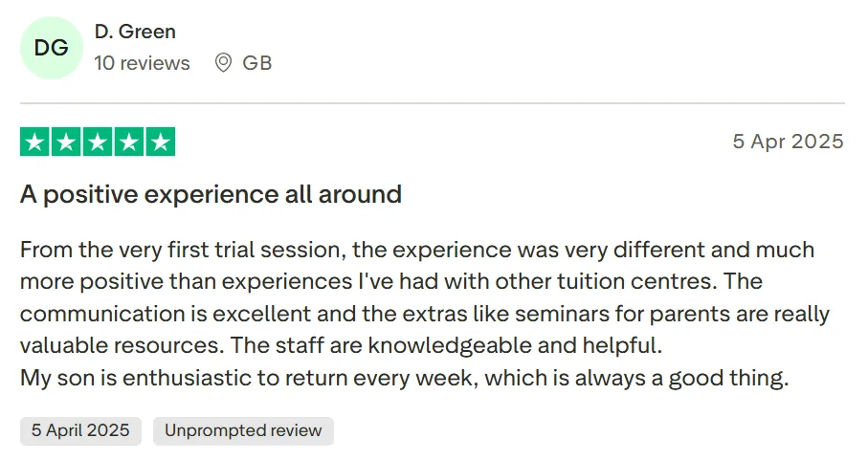Click the '5 April 2025' grey badge

(80, 430)
